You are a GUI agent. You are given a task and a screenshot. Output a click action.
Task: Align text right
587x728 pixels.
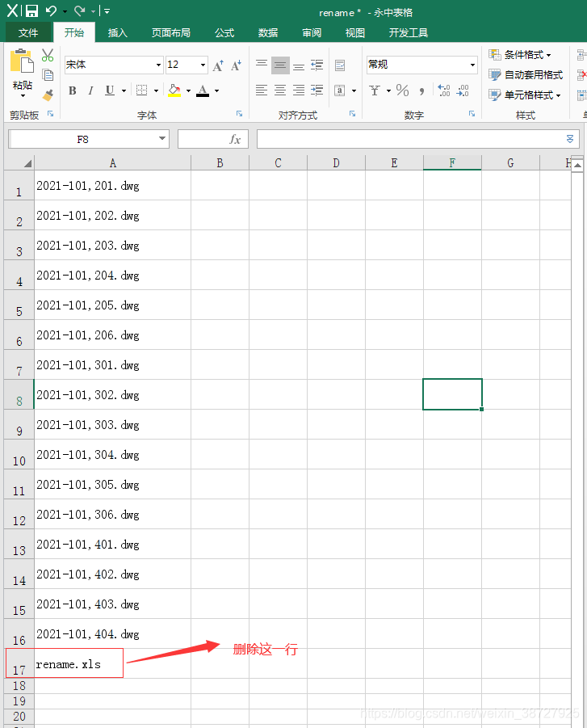tap(299, 90)
